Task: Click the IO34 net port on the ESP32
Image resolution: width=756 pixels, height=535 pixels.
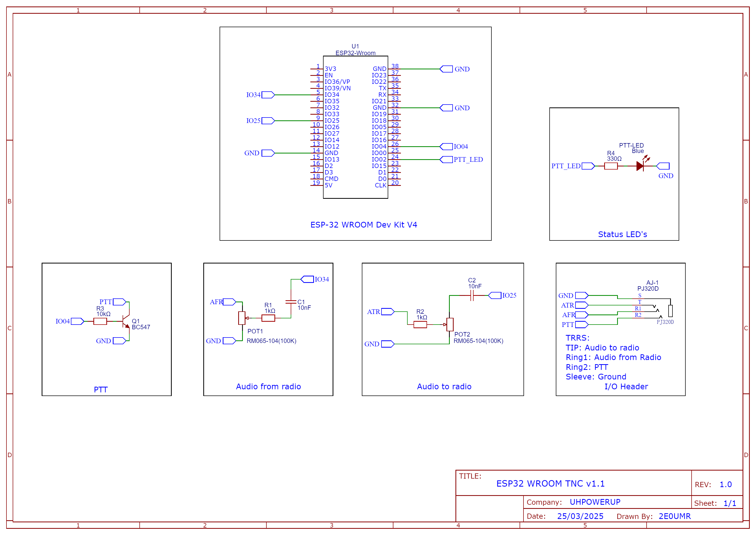Action: coord(268,95)
